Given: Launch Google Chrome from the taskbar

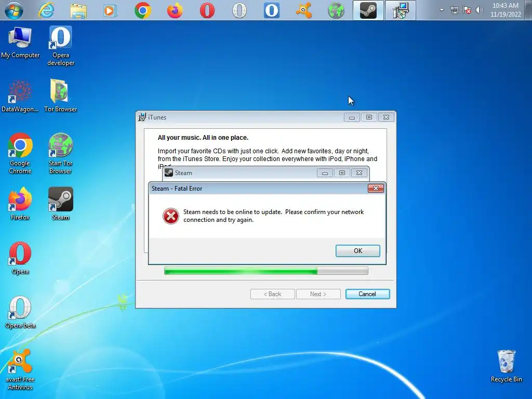Looking at the screenshot, I should tap(142, 10).
